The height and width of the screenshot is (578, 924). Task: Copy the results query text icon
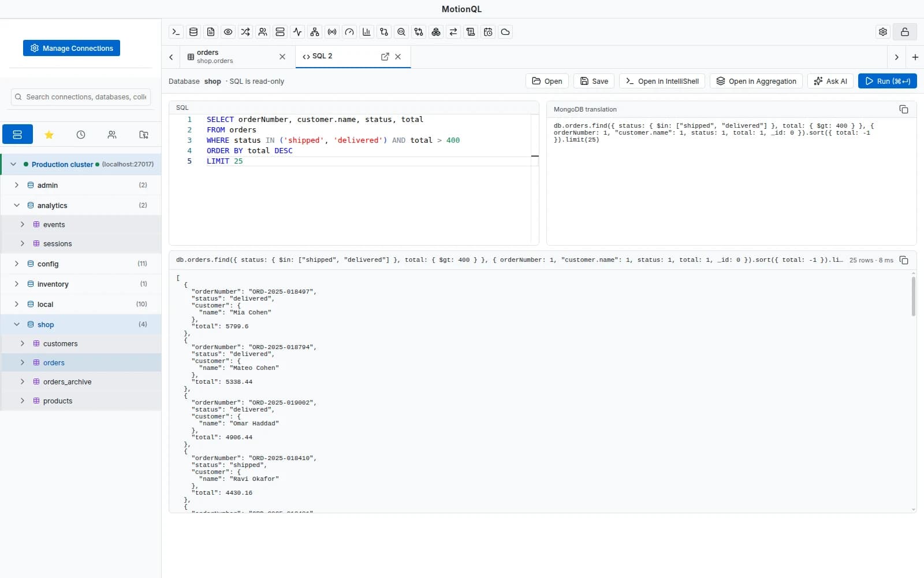pyautogui.click(x=904, y=260)
